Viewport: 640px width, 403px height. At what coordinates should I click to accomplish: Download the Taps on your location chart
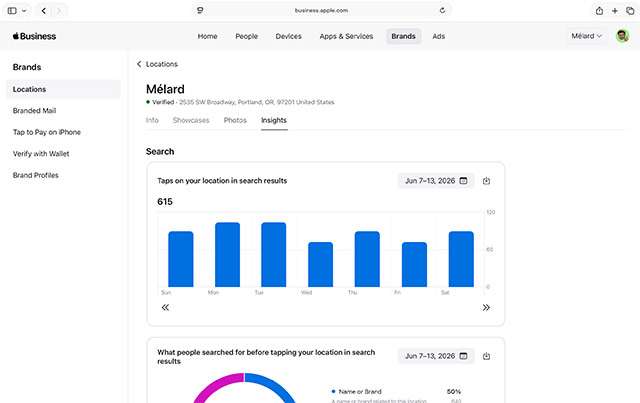pos(486,181)
